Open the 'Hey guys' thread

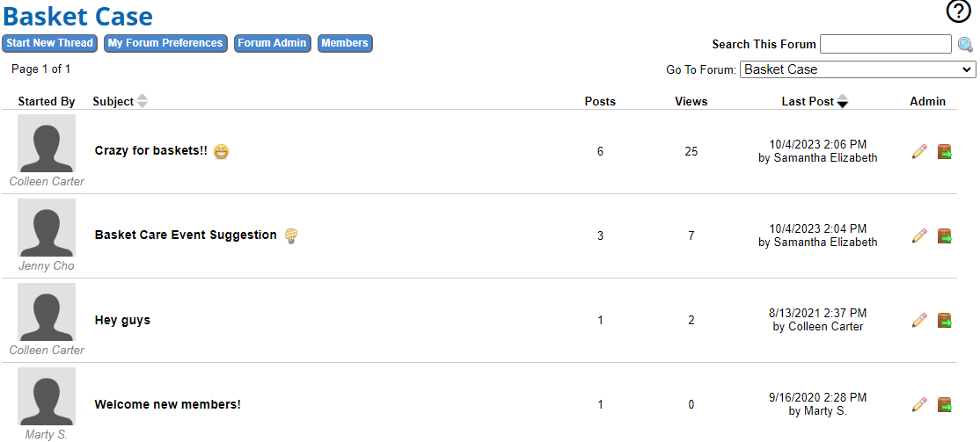pyautogui.click(x=122, y=320)
